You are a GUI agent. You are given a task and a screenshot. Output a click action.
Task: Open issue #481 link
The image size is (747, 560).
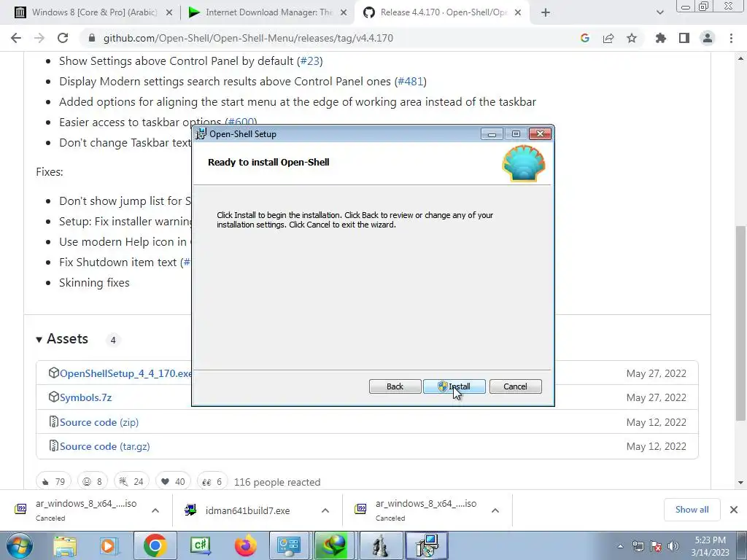(x=411, y=82)
